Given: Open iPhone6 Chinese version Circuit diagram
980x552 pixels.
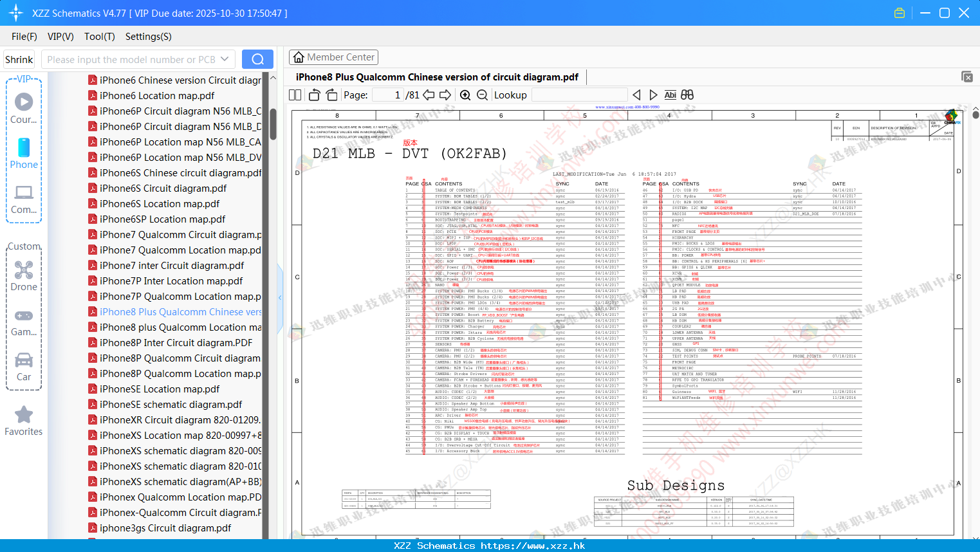Looking at the screenshot, I should (180, 80).
